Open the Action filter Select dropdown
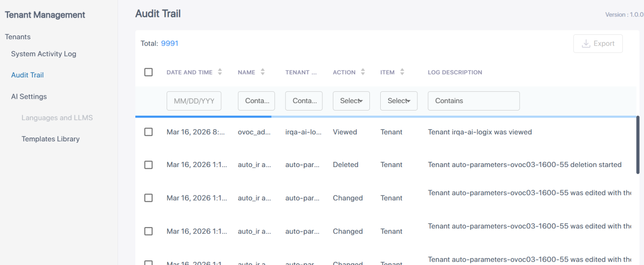The width and height of the screenshot is (644, 265). coord(351,101)
